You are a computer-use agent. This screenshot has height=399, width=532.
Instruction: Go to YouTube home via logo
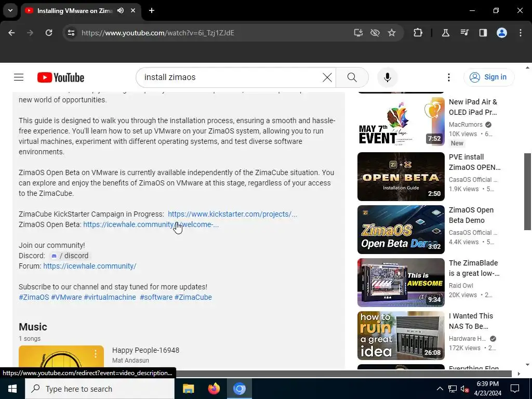[61, 77]
